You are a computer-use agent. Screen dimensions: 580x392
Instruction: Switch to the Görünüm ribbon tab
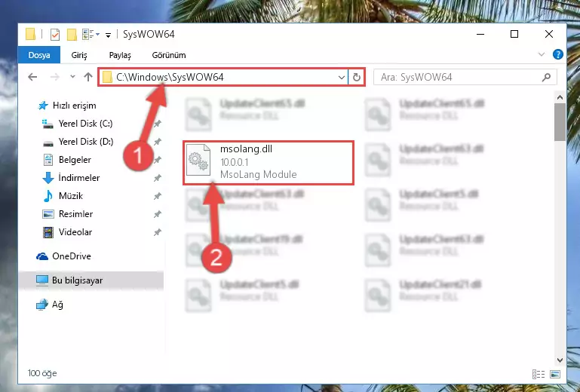coord(169,55)
